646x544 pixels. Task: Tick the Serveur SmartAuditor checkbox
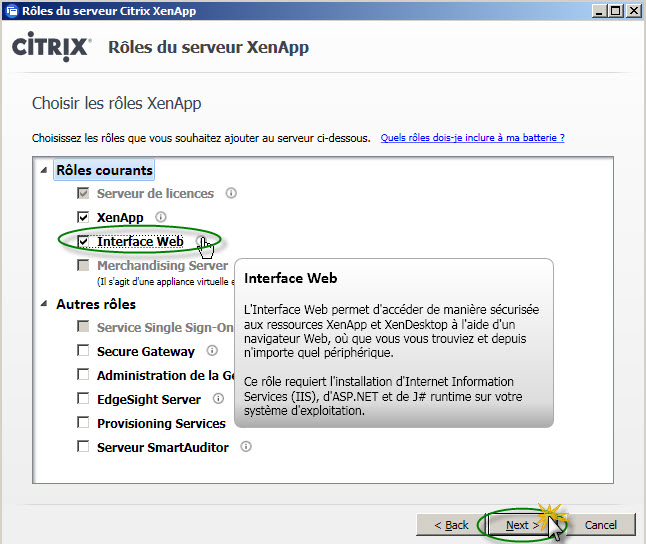pos(83,446)
